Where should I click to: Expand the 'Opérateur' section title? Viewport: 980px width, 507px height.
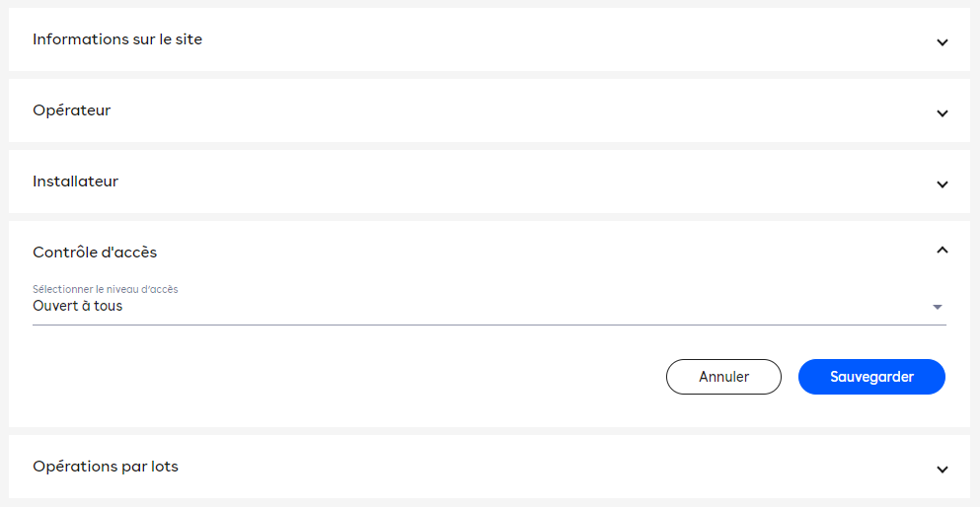(x=71, y=110)
